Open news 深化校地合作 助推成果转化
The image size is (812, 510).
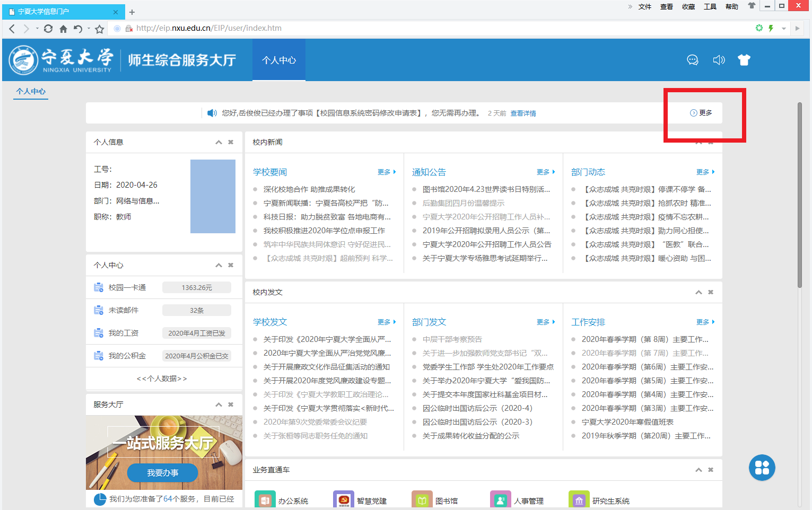pos(309,189)
